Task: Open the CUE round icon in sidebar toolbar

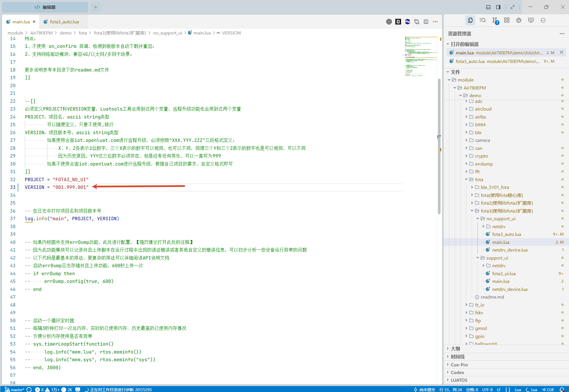Action: [543, 20]
